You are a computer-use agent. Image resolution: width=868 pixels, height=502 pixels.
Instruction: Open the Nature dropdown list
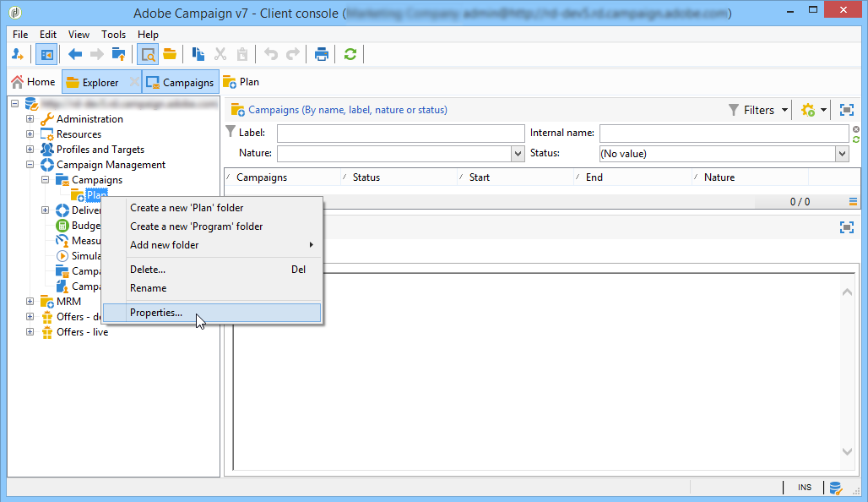pos(518,154)
